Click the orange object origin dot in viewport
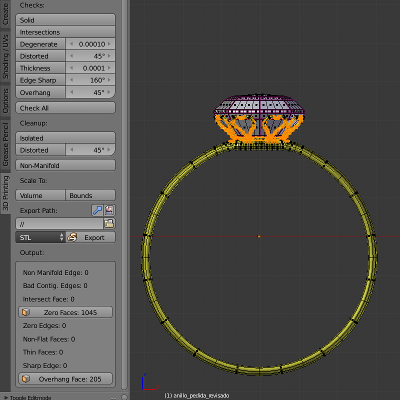 (259, 236)
